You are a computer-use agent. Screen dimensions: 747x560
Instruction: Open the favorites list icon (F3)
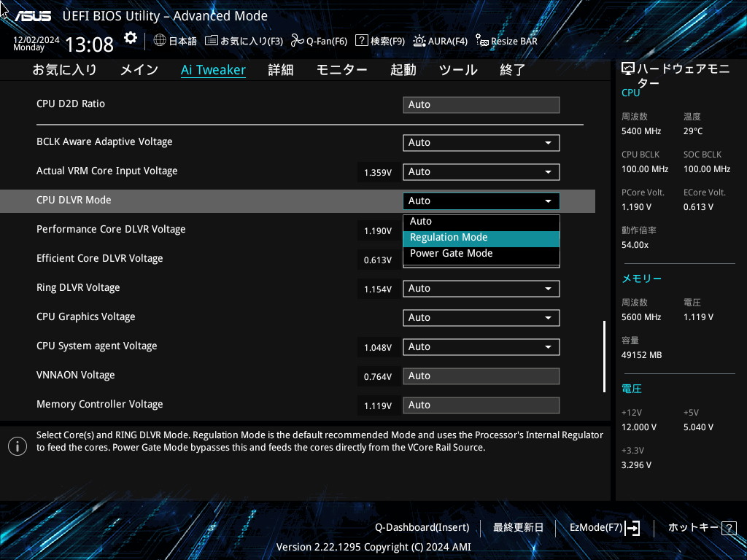click(x=212, y=41)
